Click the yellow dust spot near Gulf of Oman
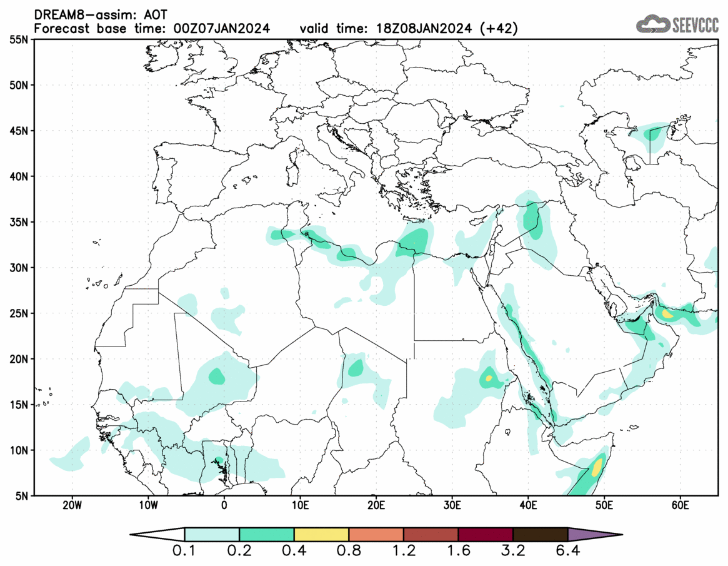This screenshot has width=728, height=566. [667, 314]
